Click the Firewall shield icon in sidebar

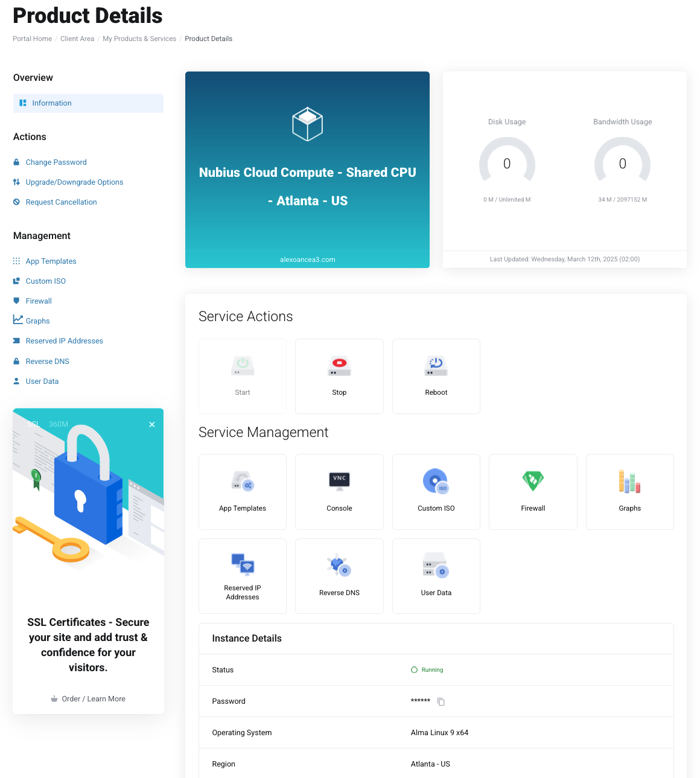pos(16,301)
